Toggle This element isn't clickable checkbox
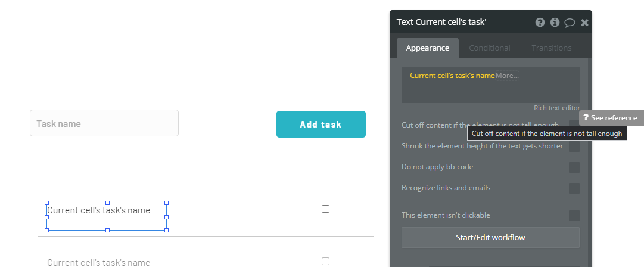 (574, 216)
